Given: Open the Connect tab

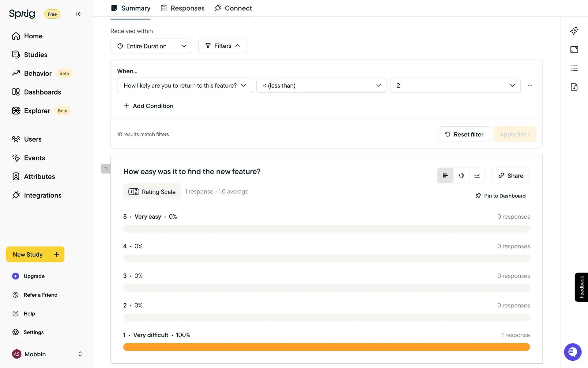Looking at the screenshot, I should point(233,8).
